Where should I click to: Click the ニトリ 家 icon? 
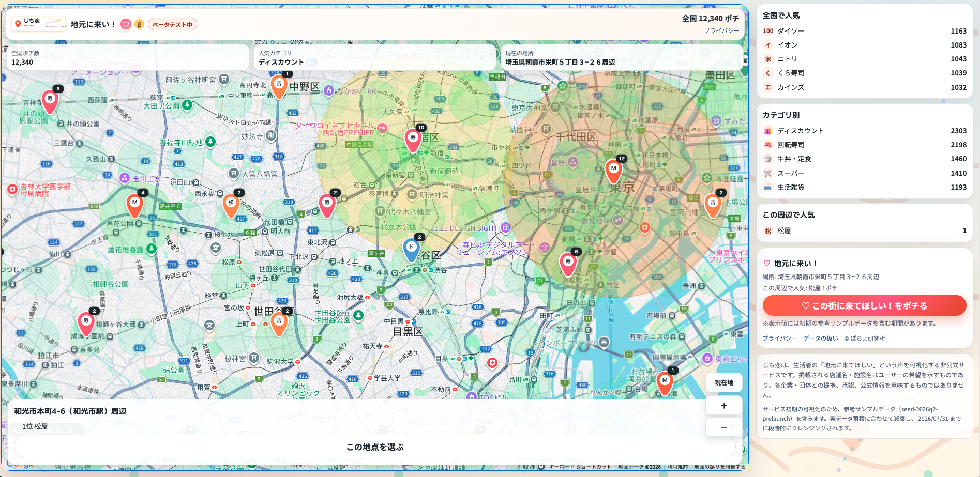click(768, 59)
